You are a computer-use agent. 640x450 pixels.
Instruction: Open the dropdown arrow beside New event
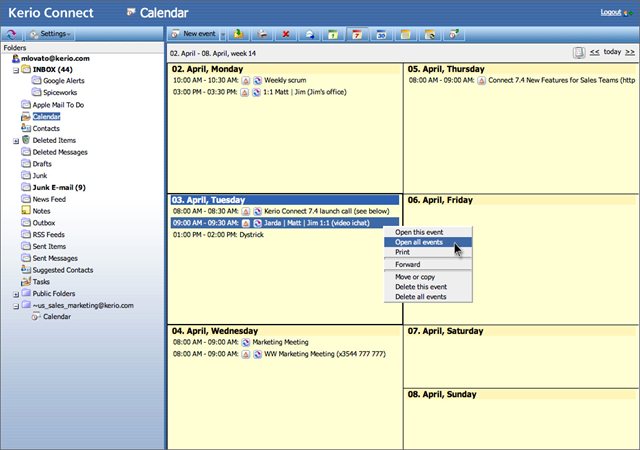(x=223, y=35)
